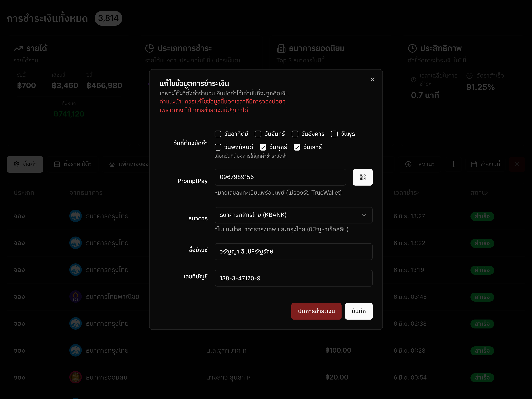Image resolution: width=532 pixels, height=399 pixels.
Task: Click the PromptPay number input field
Action: tap(280, 177)
